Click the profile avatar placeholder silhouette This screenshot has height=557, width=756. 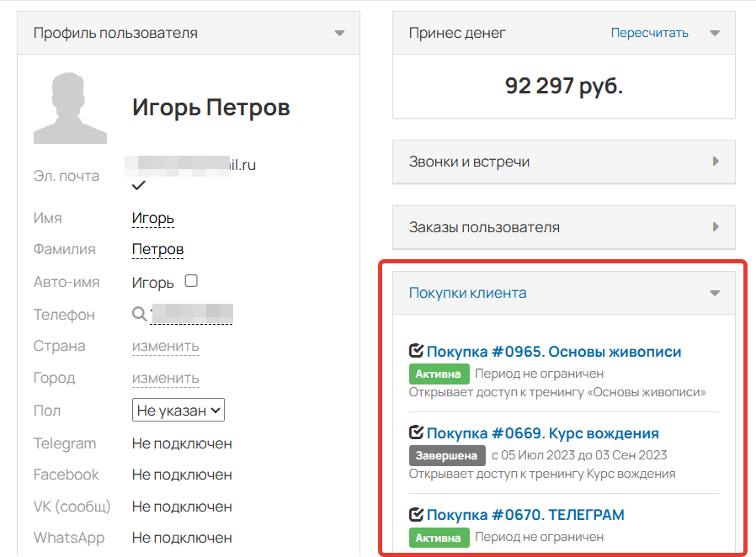(x=70, y=108)
